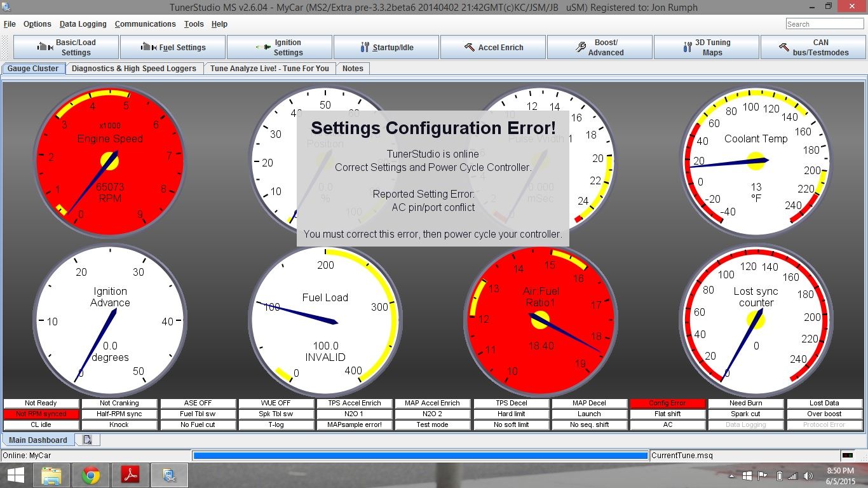This screenshot has height=488, width=868.
Task: Open the File menu
Action: [x=10, y=24]
